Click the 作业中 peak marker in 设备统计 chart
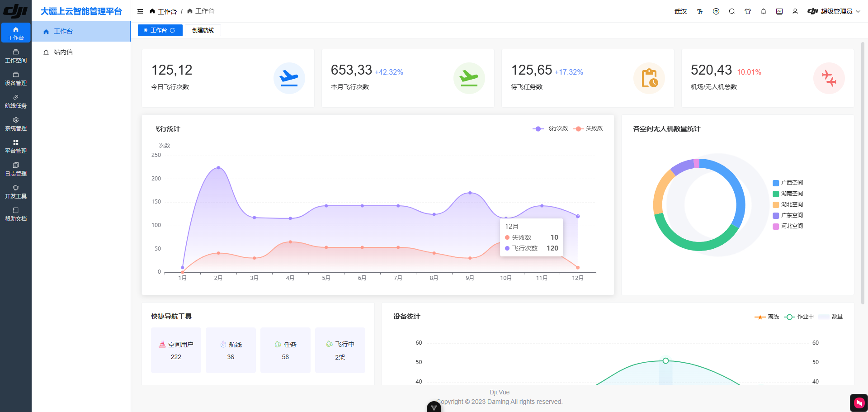868x412 pixels. pos(665,360)
